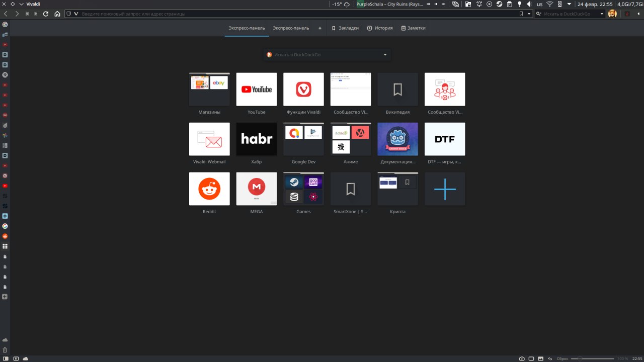Switch to the second Экспресс-панель tab

pyautogui.click(x=291, y=28)
